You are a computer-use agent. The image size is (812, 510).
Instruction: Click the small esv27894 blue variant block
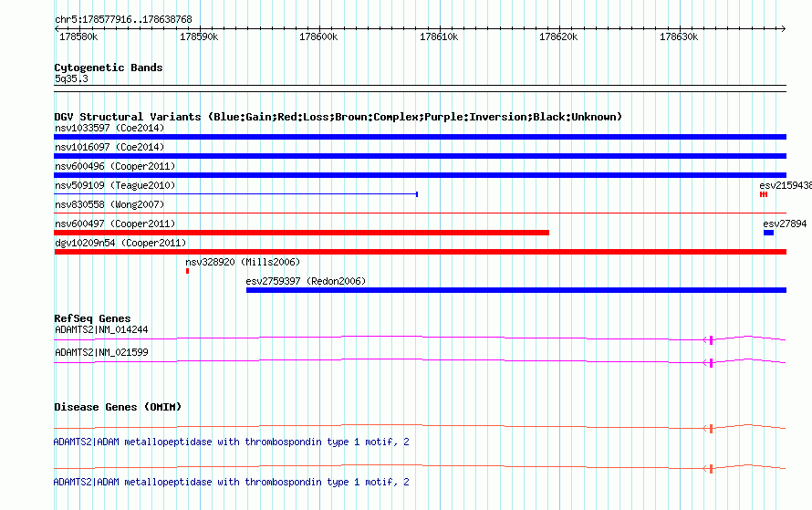click(x=768, y=233)
